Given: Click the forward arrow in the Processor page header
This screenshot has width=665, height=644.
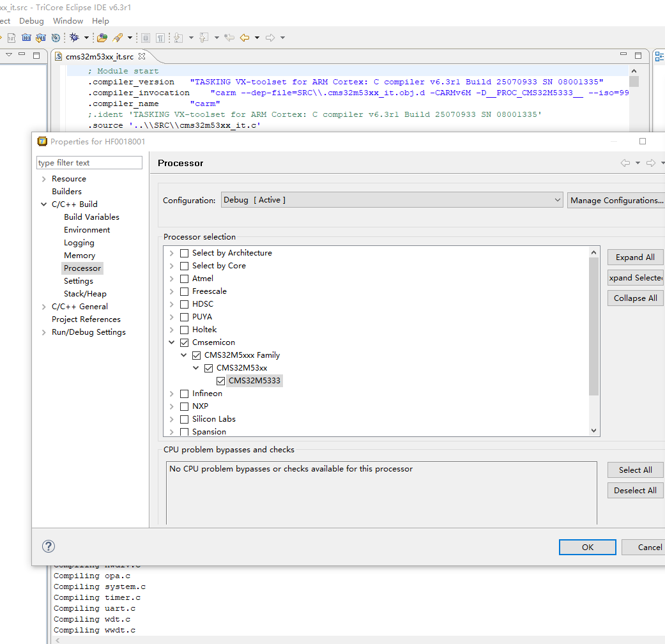Looking at the screenshot, I should pos(650,163).
